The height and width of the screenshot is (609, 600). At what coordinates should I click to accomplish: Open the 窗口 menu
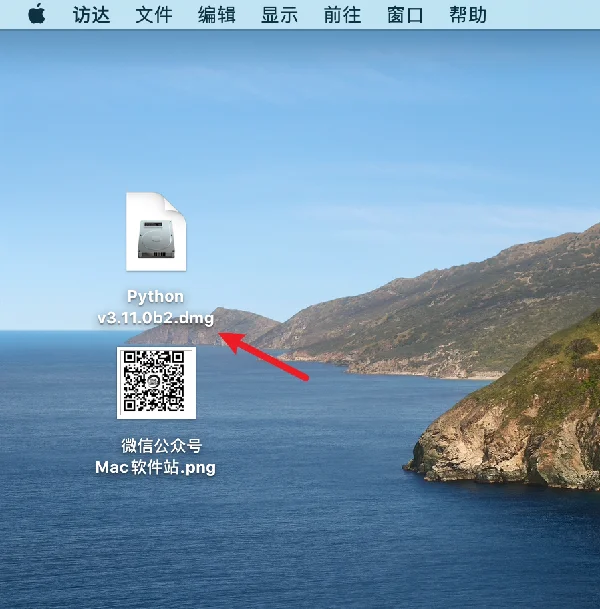coord(405,15)
